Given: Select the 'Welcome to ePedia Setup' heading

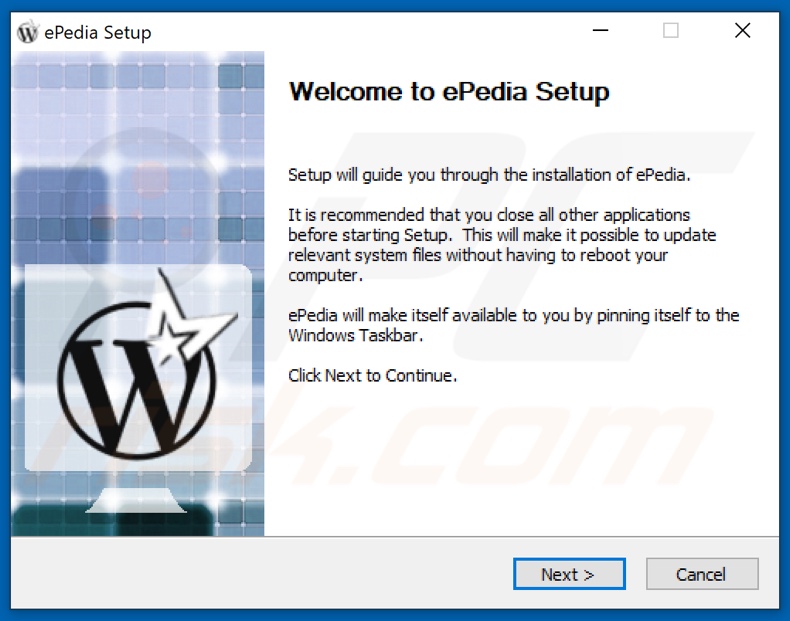Looking at the screenshot, I should (449, 92).
